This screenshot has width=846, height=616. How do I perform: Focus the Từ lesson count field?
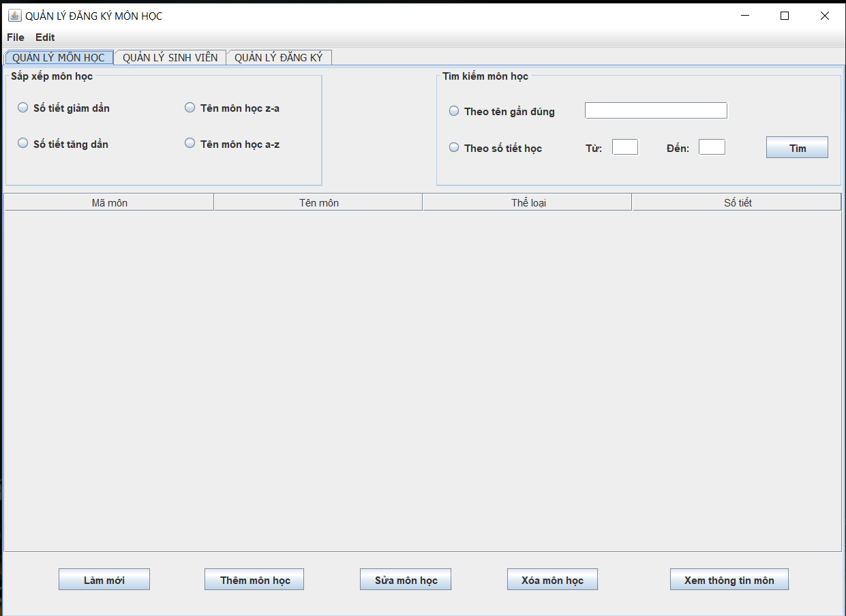[x=625, y=147]
